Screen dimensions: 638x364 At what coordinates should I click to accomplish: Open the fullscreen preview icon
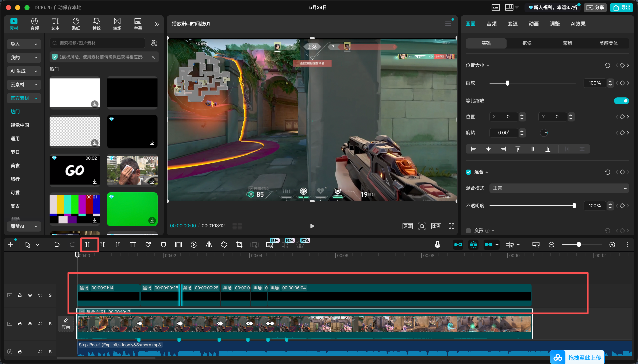(x=451, y=226)
